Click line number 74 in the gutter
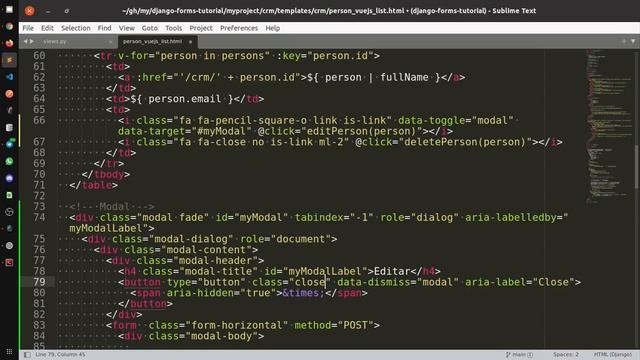 click(x=39, y=218)
